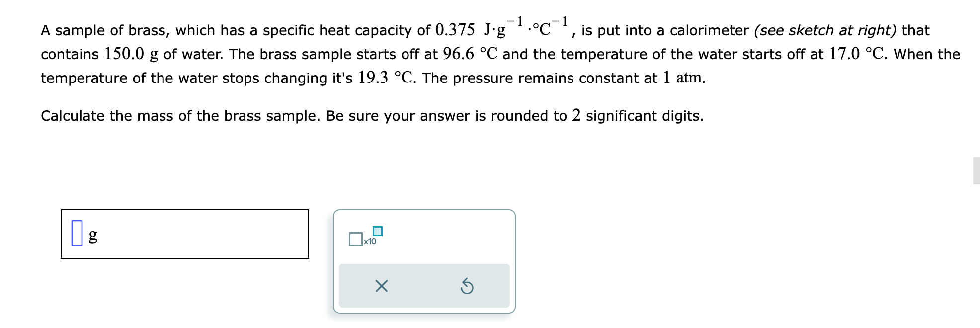This screenshot has width=980, height=328.
Task: Click the circular reset icon in the palette
Action: [468, 285]
